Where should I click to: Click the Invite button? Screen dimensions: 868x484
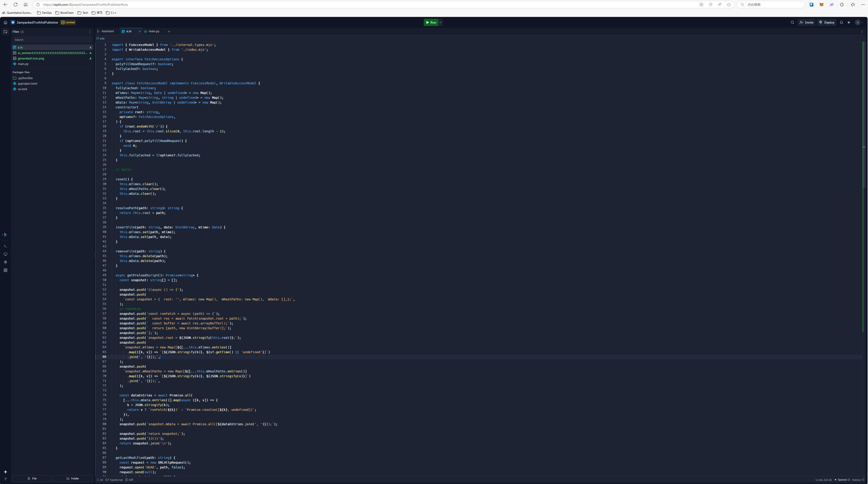[806, 23]
